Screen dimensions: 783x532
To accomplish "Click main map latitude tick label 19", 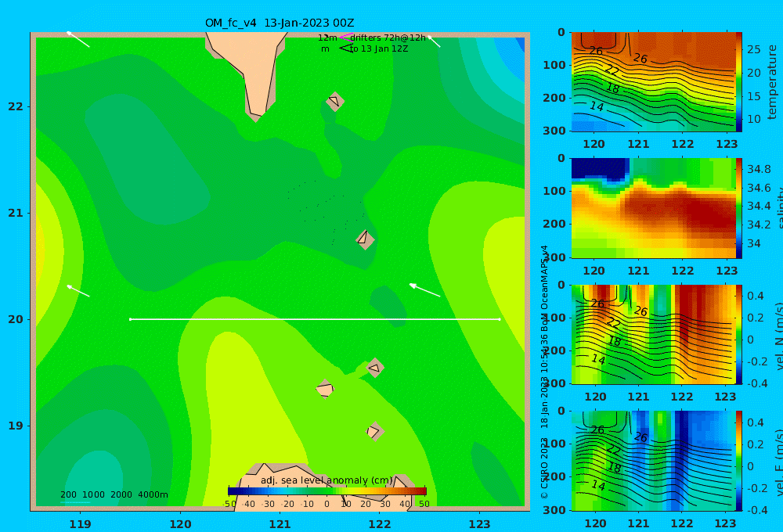I will [16, 426].
